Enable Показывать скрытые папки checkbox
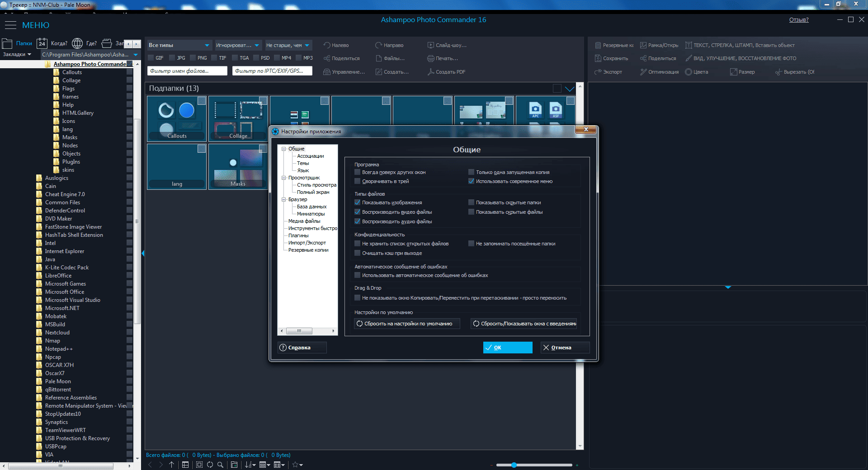 click(472, 202)
